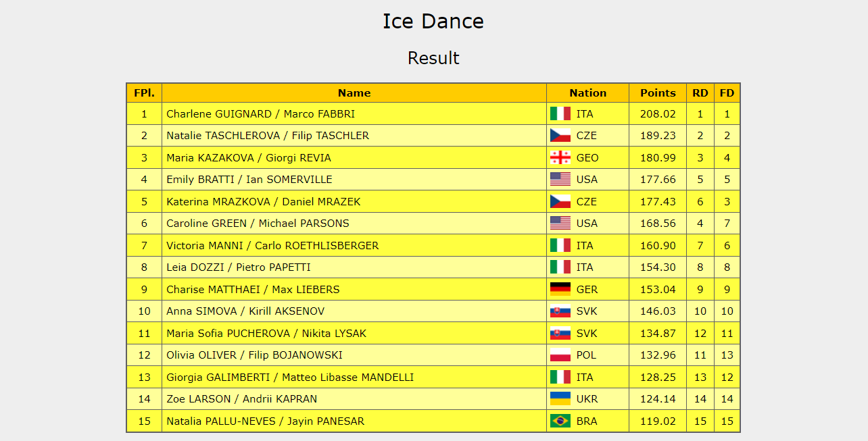868x441 pixels.
Task: Open Caroline GREEN / Michael PARSONS entry
Action: pyautogui.click(x=258, y=224)
